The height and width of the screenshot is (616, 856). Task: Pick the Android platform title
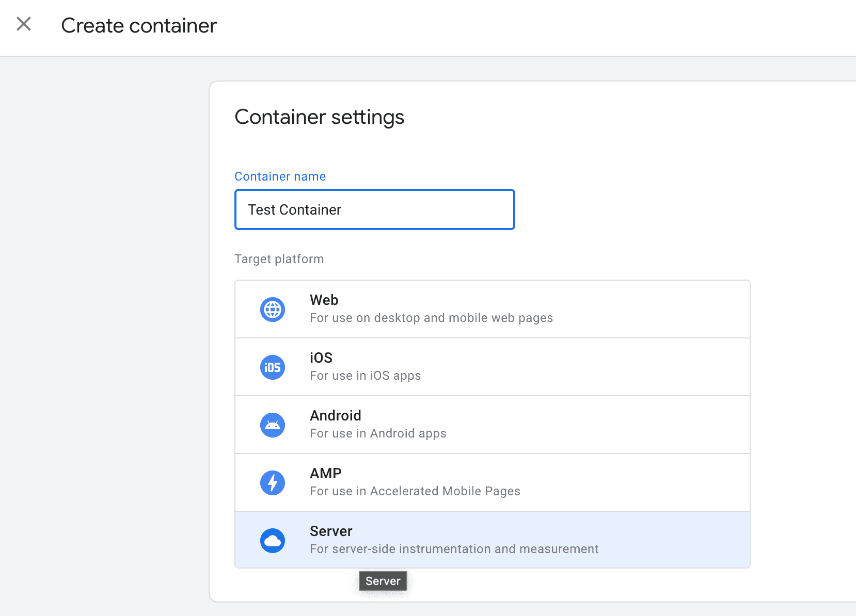click(335, 415)
